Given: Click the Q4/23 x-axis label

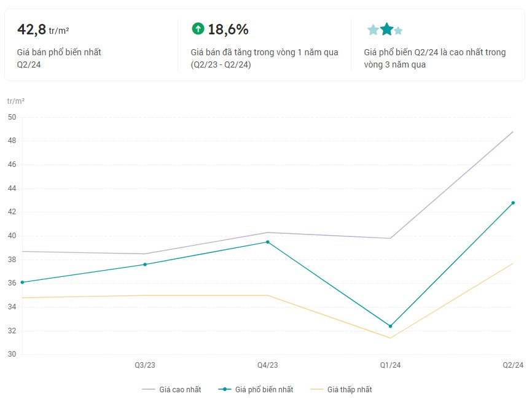Looking at the screenshot, I should [268, 365].
